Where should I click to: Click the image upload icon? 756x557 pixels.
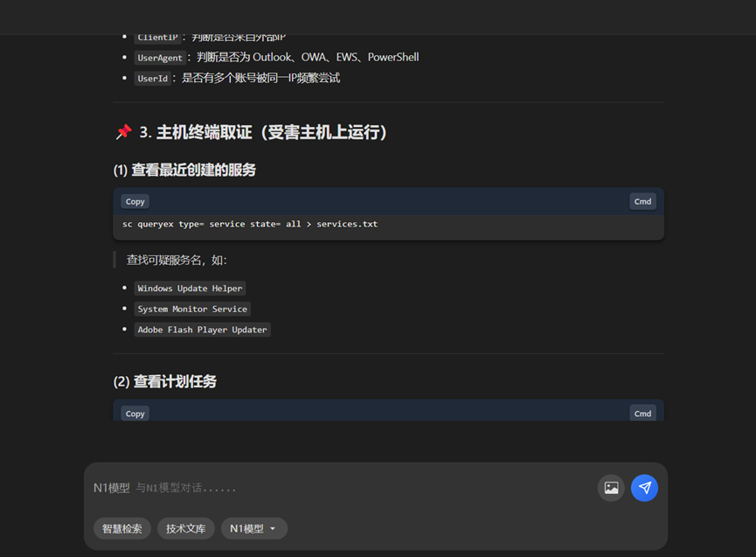611,488
